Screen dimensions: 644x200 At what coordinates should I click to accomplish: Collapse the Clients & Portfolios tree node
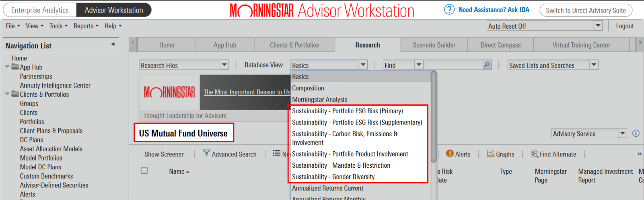[7, 94]
